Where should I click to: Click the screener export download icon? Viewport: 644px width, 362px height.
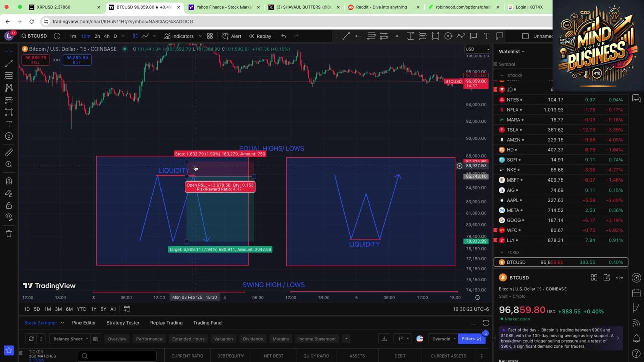tap(384, 339)
